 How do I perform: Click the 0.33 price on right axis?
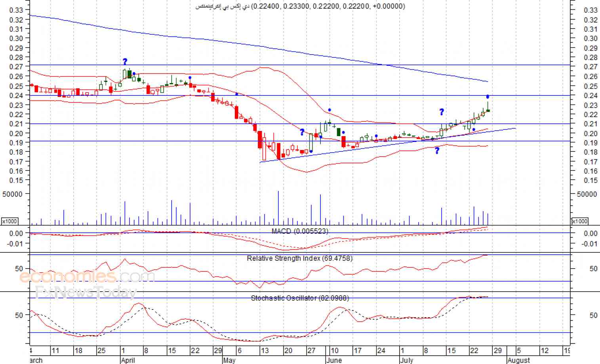pyautogui.click(x=590, y=10)
